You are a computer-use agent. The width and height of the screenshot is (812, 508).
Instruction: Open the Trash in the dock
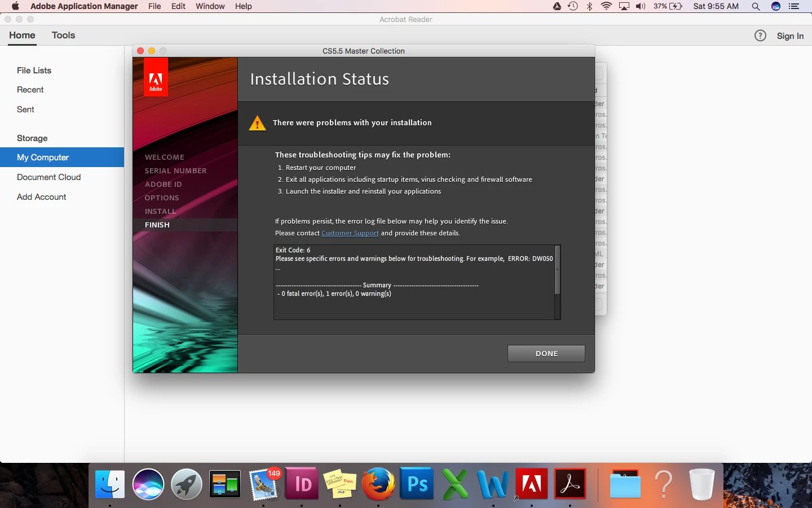[x=702, y=484]
